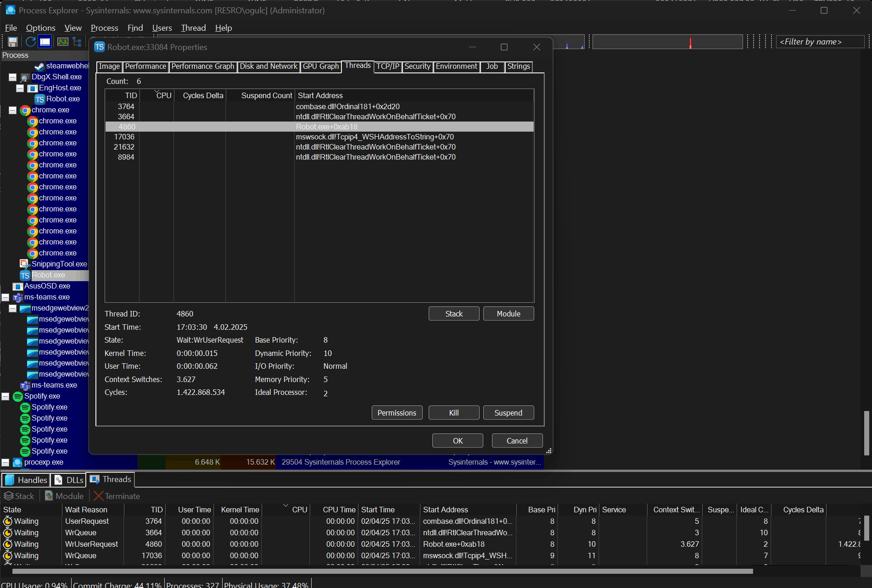Click the Stack icon in lower pane toolbar
The height and width of the screenshot is (588, 872).
click(x=8, y=496)
